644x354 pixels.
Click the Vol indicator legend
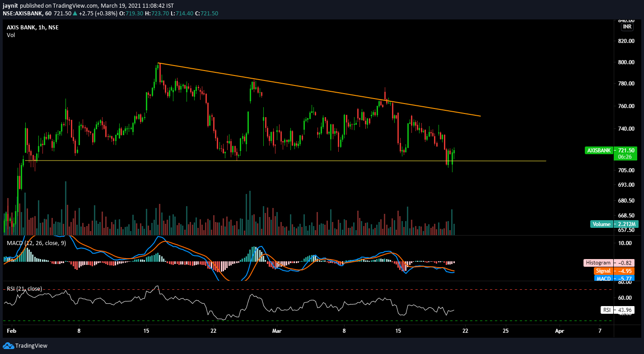coord(11,35)
